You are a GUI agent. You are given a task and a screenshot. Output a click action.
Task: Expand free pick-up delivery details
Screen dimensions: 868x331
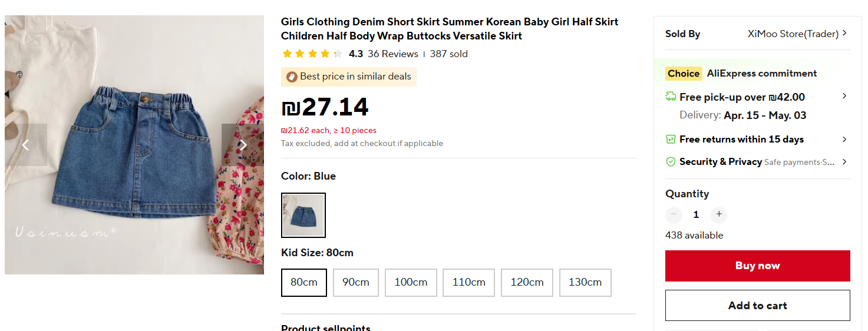[844, 96]
